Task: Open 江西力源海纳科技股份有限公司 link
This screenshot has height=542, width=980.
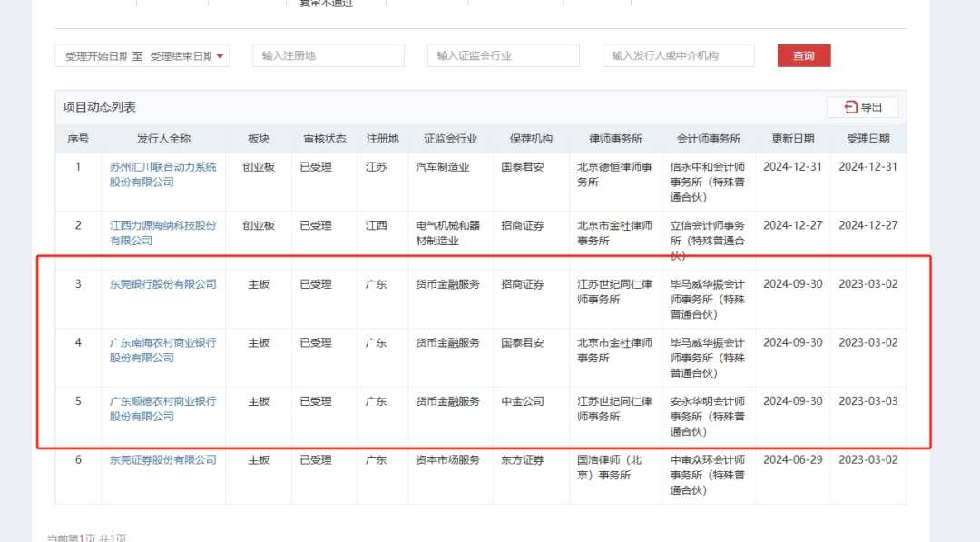Action: point(162,233)
